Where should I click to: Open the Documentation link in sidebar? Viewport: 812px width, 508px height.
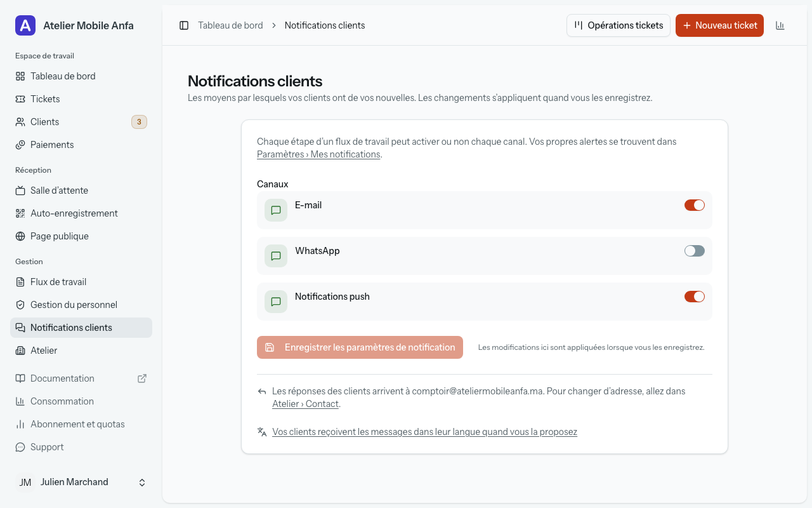click(81, 378)
